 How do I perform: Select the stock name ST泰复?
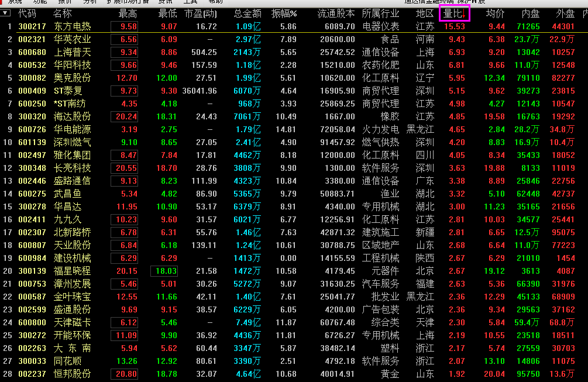[x=68, y=91]
